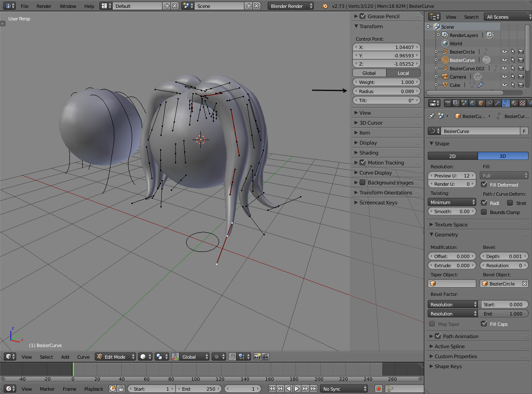The height and width of the screenshot is (394, 532).
Task: Click the snap magnet icon in 3D header
Action: pos(232,357)
